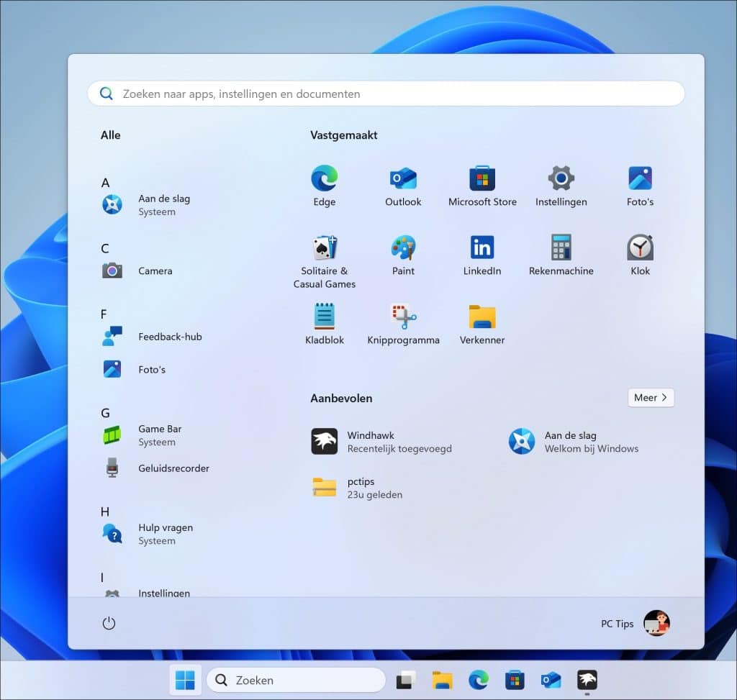Open the LinkedIn pinned app
Screen dimensions: 737x700
coord(482,255)
